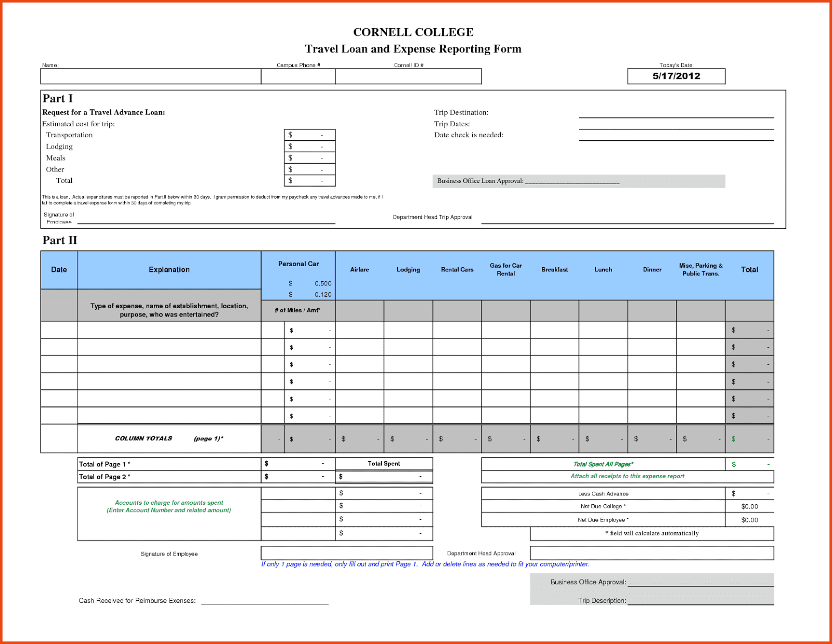Click the Transportation estimated cost cell
The width and height of the screenshot is (832, 644).
(309, 135)
